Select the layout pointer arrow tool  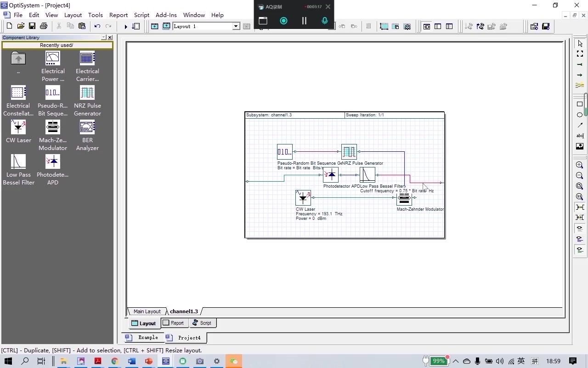tap(580, 44)
